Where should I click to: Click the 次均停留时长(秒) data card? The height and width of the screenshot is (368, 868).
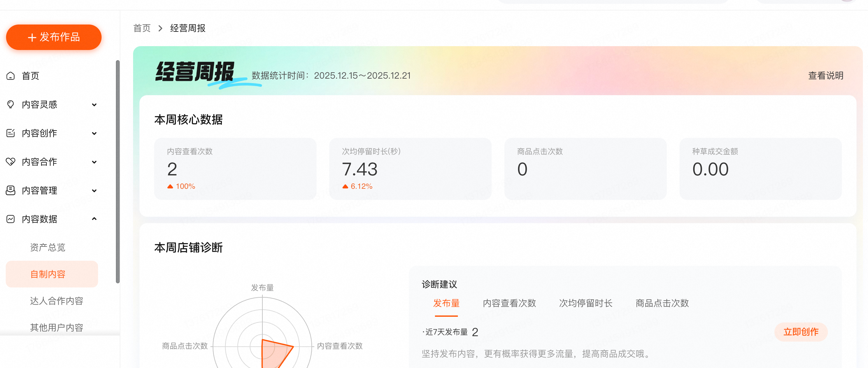pyautogui.click(x=410, y=169)
